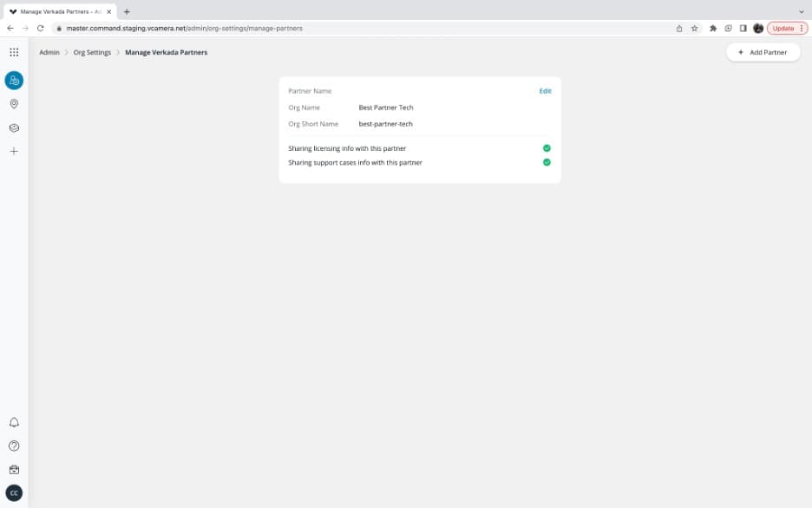Open notifications bell icon
Screen dimensions: 812x508
(x=14, y=422)
